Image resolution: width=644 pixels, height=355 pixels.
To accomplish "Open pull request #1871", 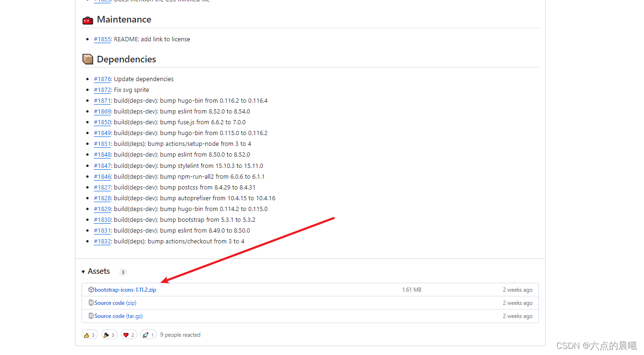I will 102,101.
